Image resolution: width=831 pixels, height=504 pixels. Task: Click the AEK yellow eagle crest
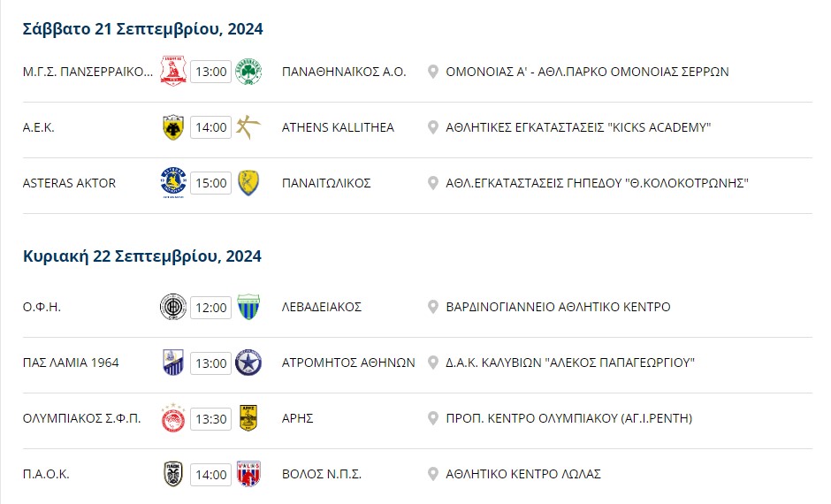click(173, 127)
